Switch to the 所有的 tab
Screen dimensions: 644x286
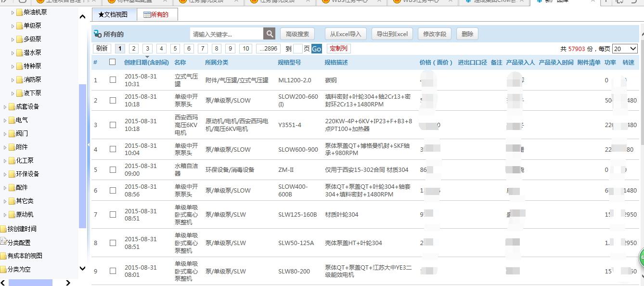coord(157,14)
